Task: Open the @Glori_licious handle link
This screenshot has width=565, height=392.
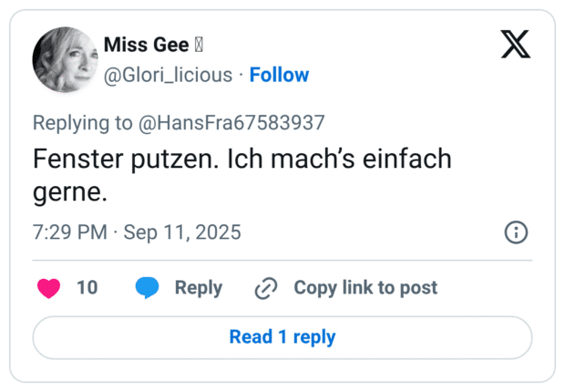Action: (168, 75)
